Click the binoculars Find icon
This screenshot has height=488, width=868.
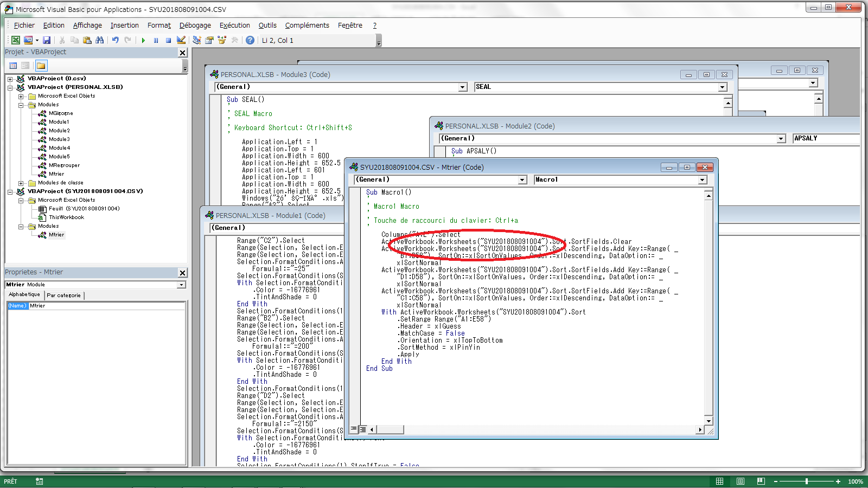[99, 40]
